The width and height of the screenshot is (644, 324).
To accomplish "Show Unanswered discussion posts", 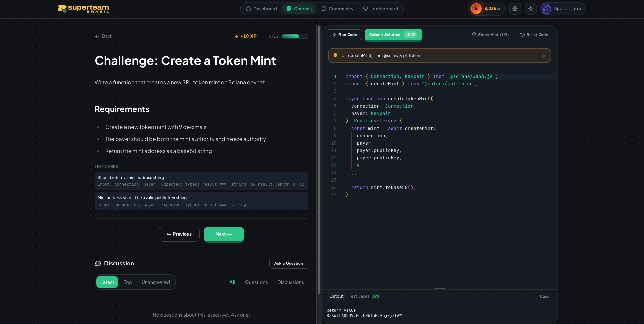I will click(x=156, y=282).
